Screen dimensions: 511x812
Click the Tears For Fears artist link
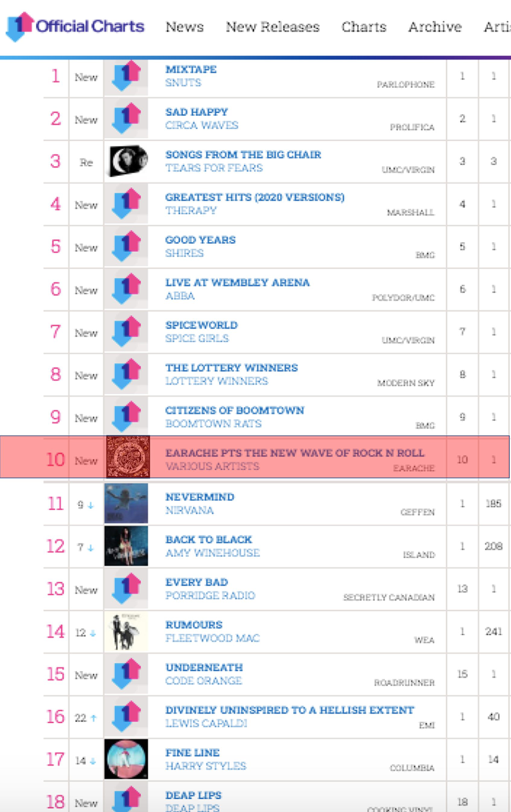coord(214,168)
